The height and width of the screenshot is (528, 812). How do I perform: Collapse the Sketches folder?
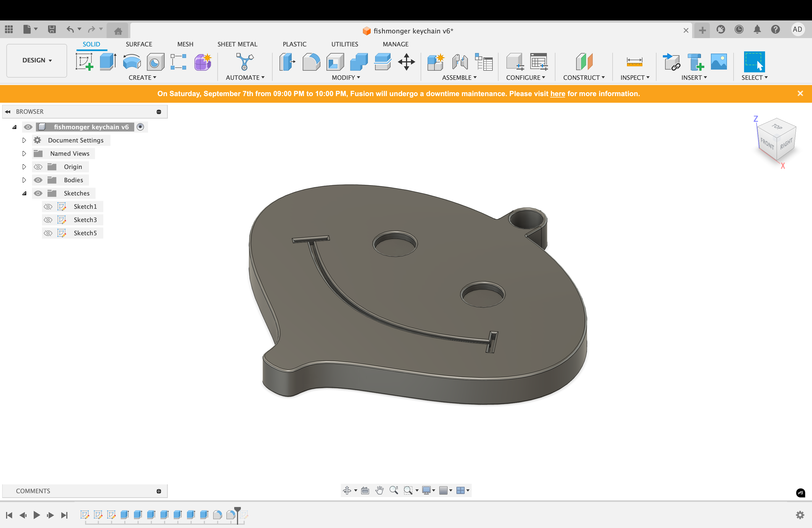(x=24, y=193)
